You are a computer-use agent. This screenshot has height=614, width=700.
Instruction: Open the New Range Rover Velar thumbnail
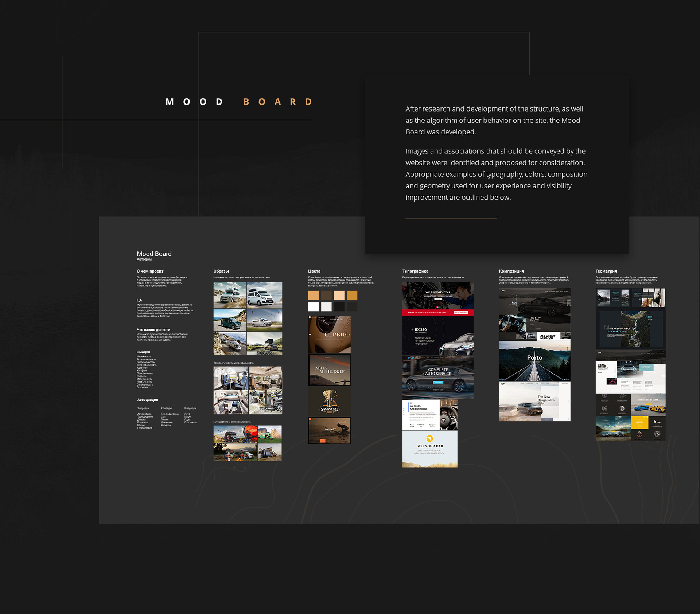[534, 402]
